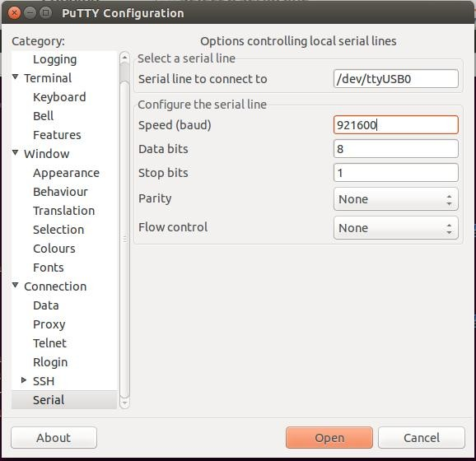Open the Flow control dropdown
Viewport: 476px width, 461px height.
pos(395,228)
